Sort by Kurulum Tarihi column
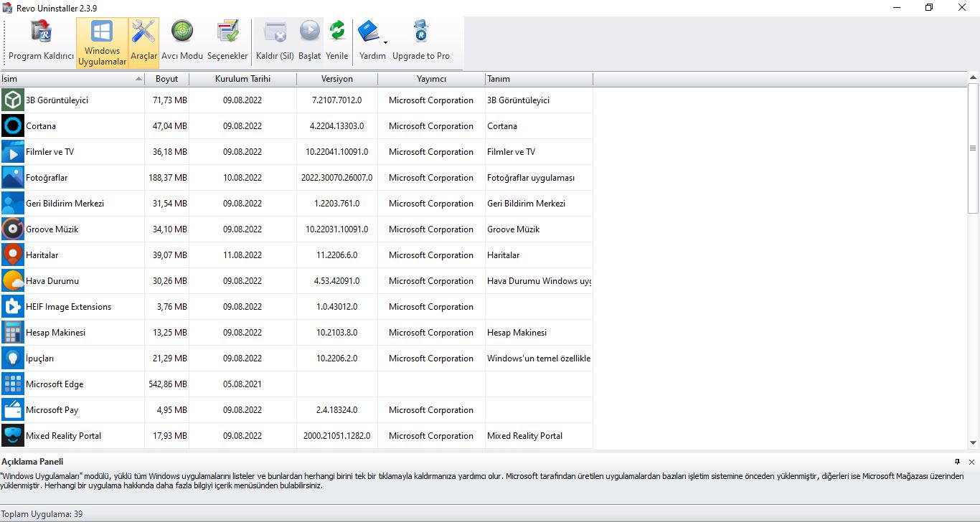 click(x=242, y=79)
